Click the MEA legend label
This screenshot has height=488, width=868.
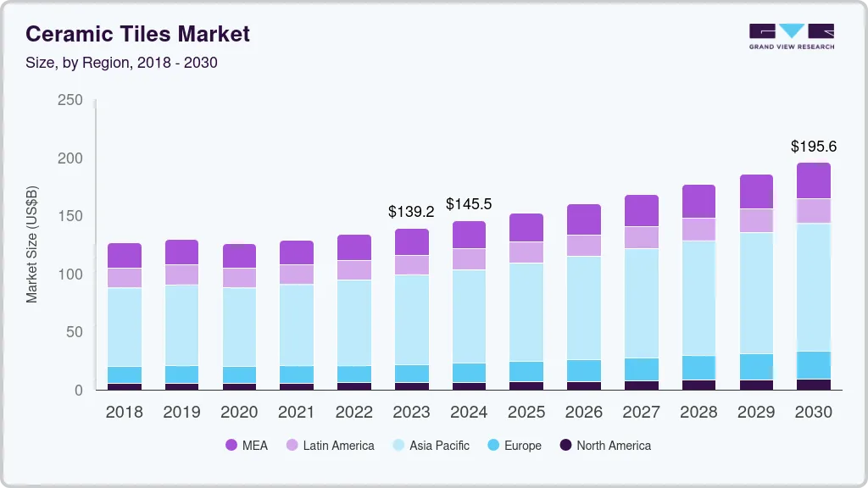[x=254, y=445]
